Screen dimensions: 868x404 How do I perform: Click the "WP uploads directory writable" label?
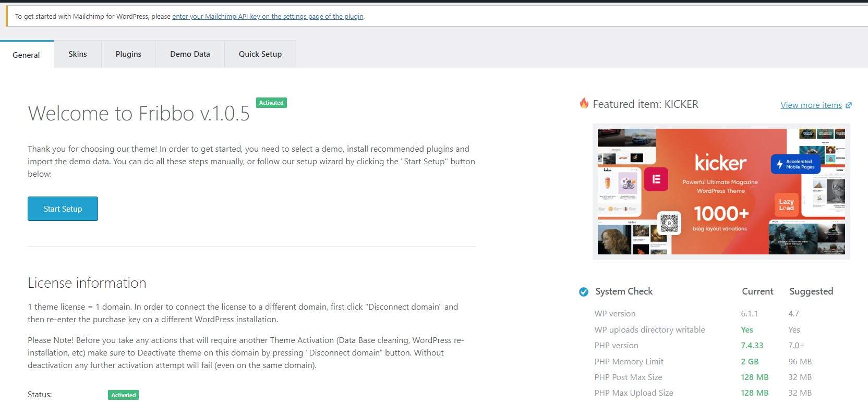click(x=649, y=330)
